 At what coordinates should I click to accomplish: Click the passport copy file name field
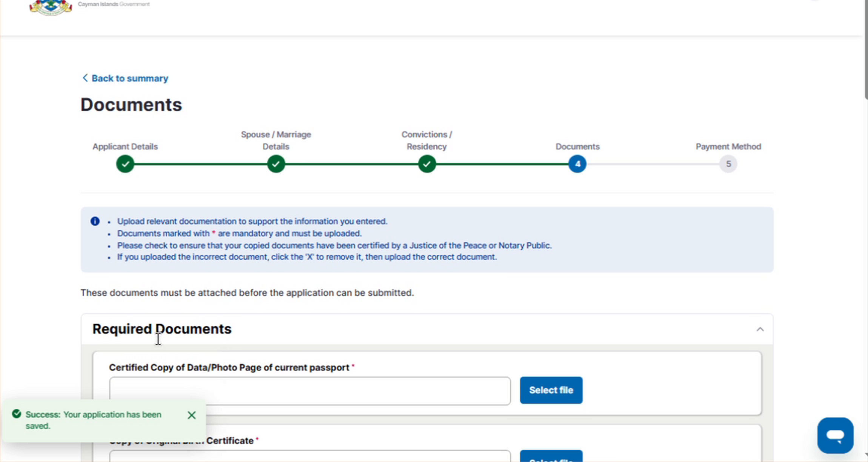[x=310, y=391]
